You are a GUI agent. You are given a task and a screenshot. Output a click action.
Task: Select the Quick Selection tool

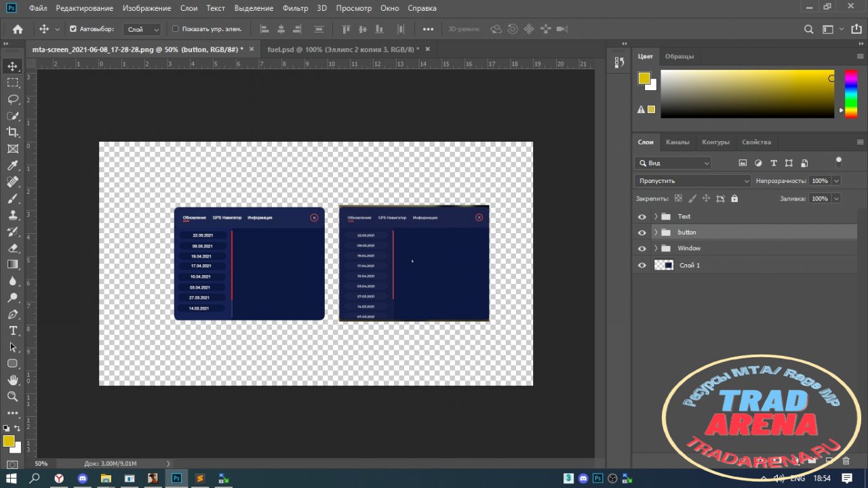coord(13,116)
